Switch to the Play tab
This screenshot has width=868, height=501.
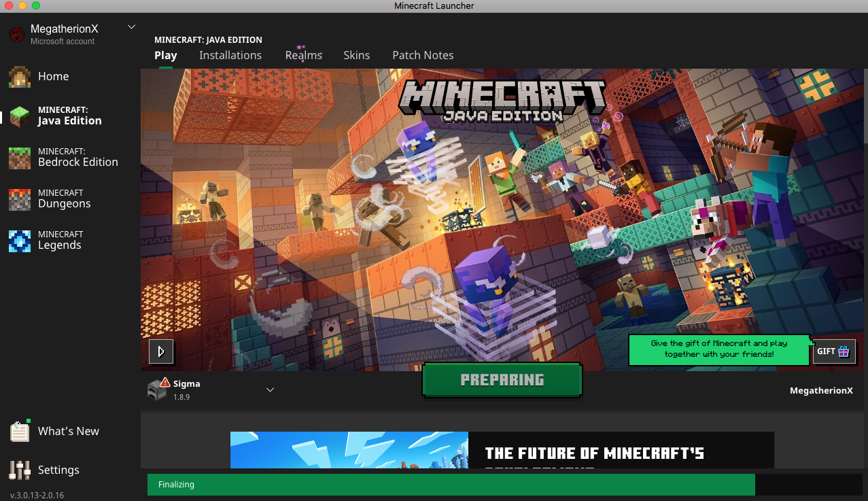166,55
